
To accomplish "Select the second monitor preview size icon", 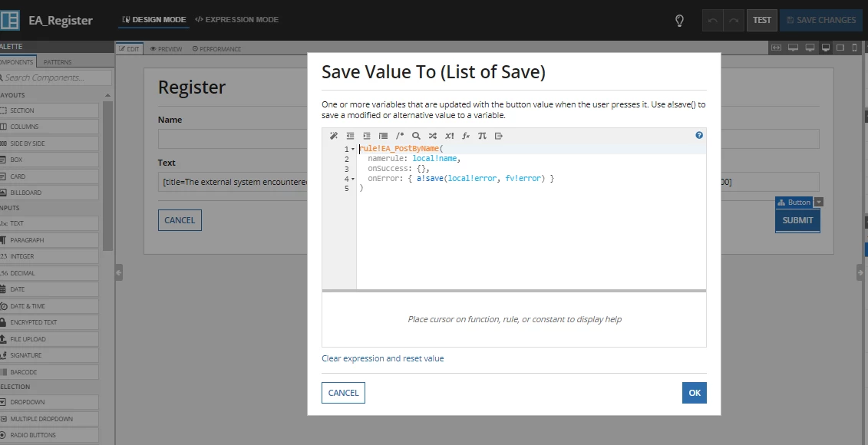I will coord(810,48).
